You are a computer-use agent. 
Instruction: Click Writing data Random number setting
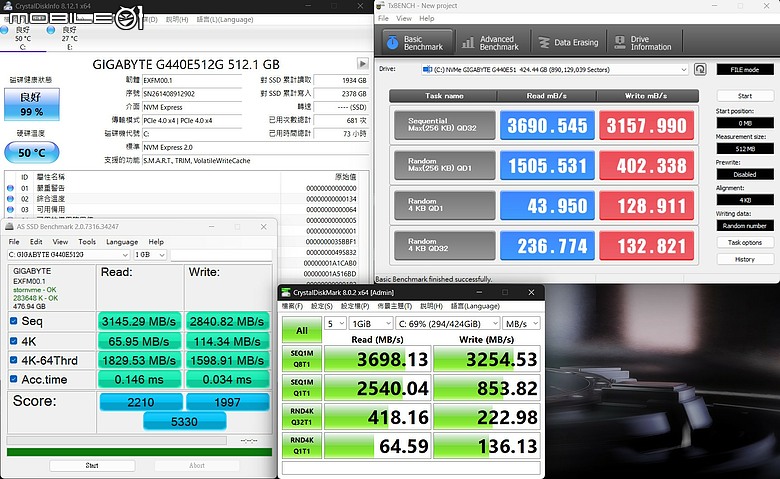point(745,225)
